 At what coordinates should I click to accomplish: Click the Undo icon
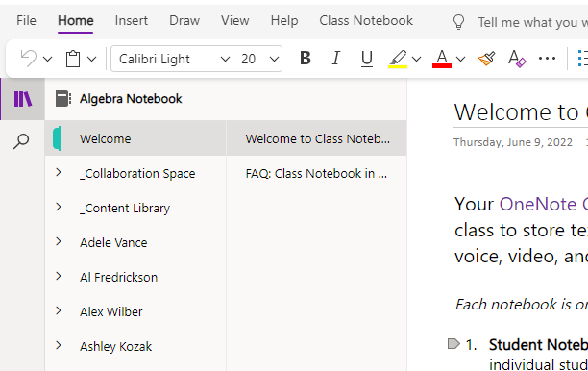coord(29,59)
